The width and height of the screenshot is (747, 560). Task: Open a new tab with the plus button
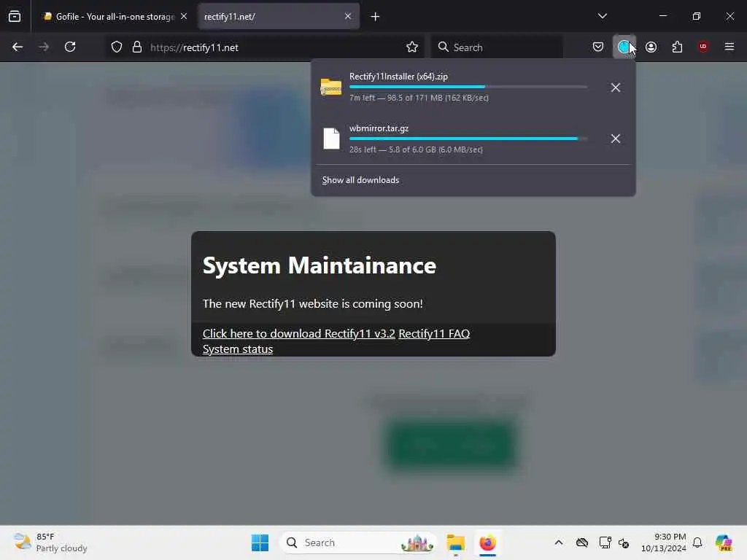(376, 17)
